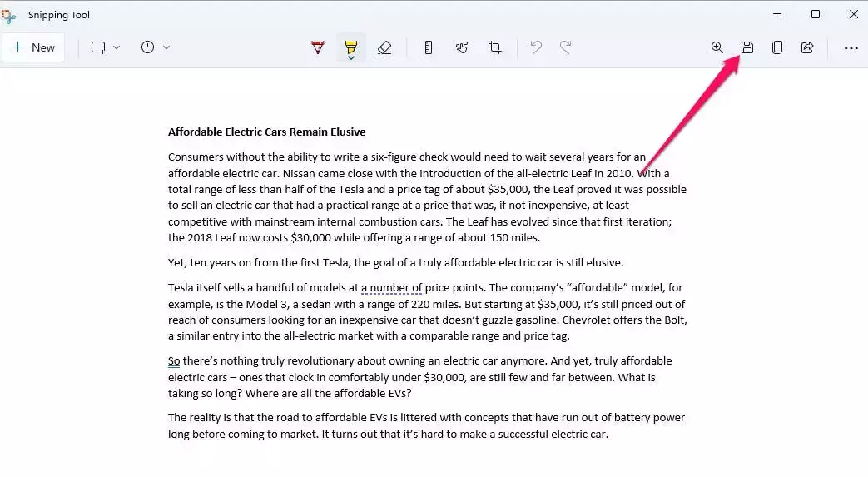Toggle the ruler tool
868x477 pixels.
(429, 47)
